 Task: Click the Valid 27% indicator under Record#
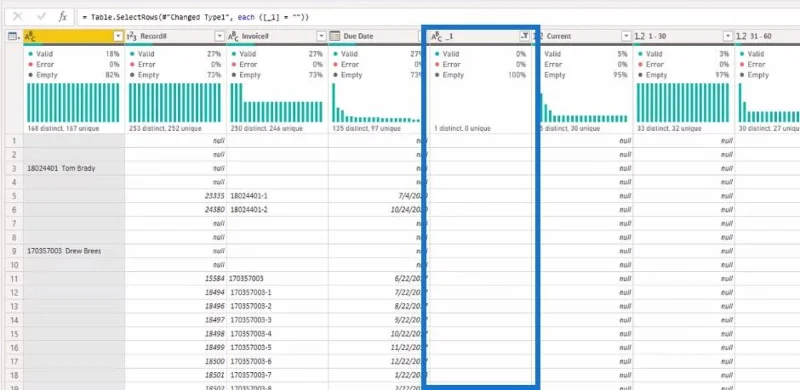(x=176, y=54)
